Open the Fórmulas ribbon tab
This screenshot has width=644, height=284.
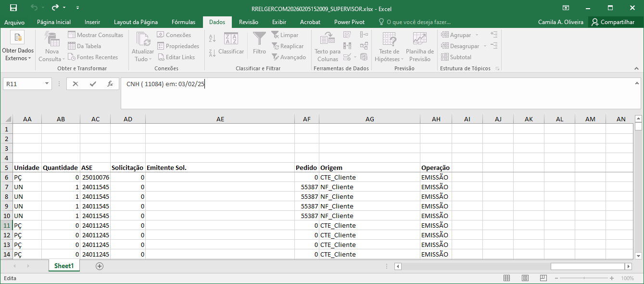tap(183, 22)
